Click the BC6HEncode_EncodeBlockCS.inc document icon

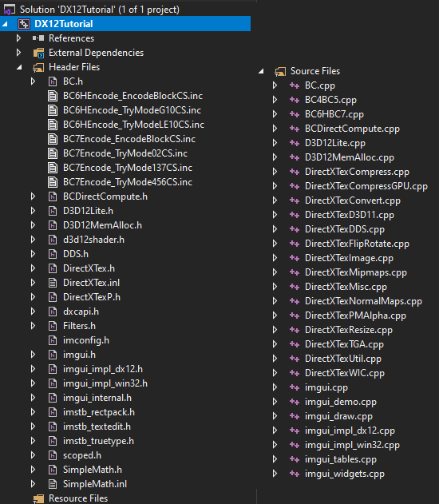pos(53,96)
